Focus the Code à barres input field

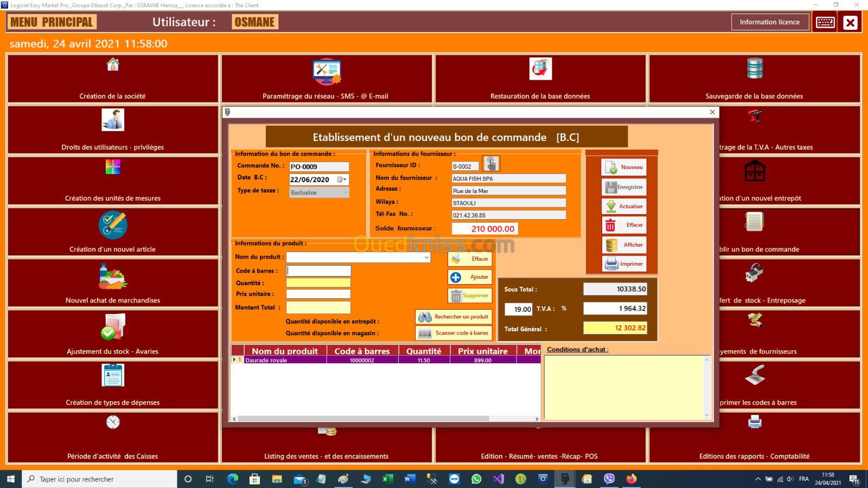coord(318,271)
